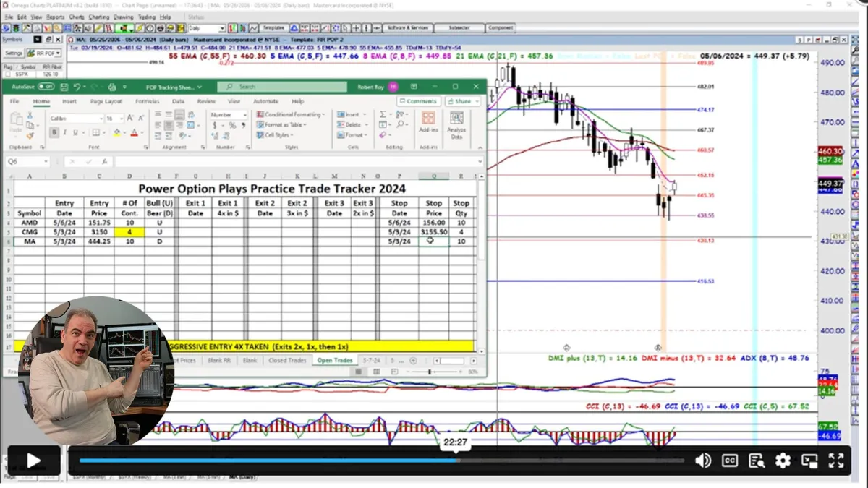Apply accounting dollar number format
The height and width of the screenshot is (488, 868).
(215, 126)
